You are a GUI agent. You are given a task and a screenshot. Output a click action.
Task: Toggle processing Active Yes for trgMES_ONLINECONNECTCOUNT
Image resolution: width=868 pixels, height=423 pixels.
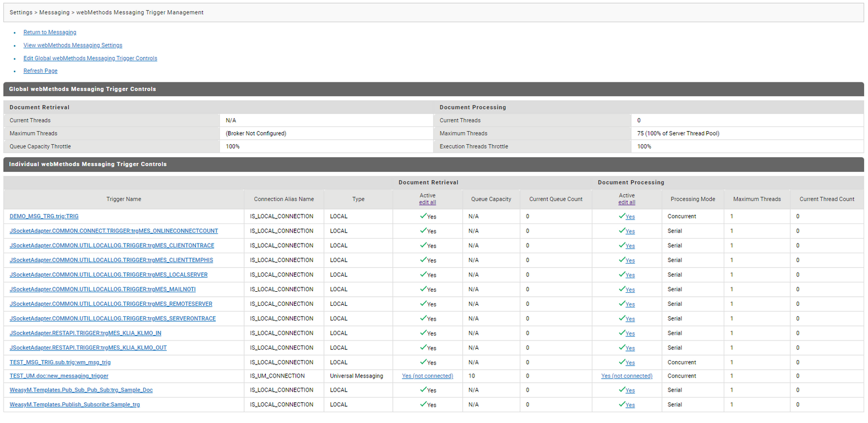coord(630,232)
